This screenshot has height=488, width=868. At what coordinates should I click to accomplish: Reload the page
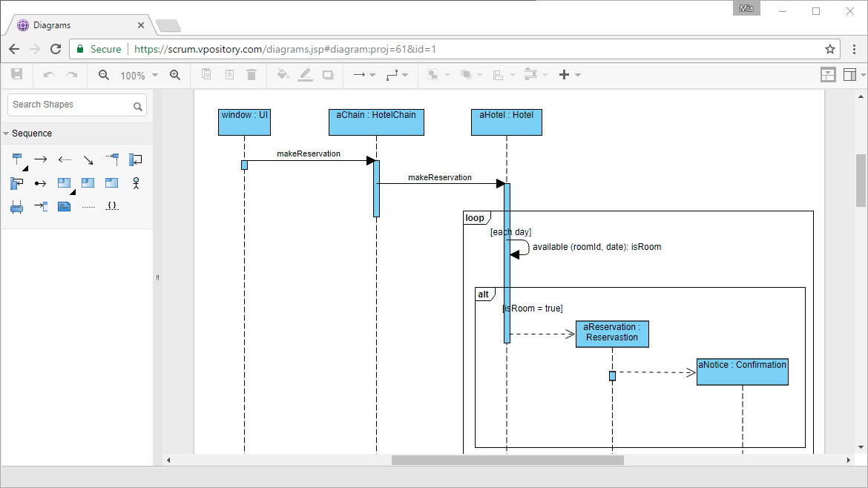tap(56, 49)
